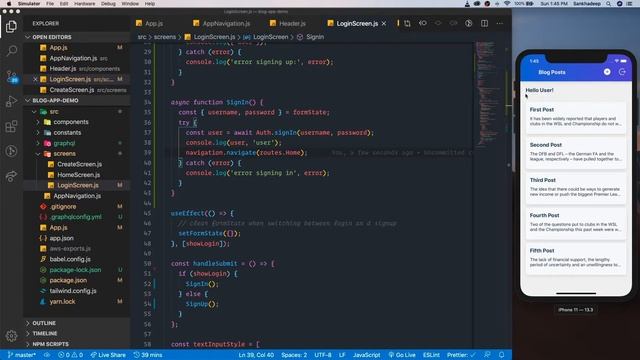Open Fifth Post card in simulator
The width and height of the screenshot is (640, 360).
click(x=576, y=258)
